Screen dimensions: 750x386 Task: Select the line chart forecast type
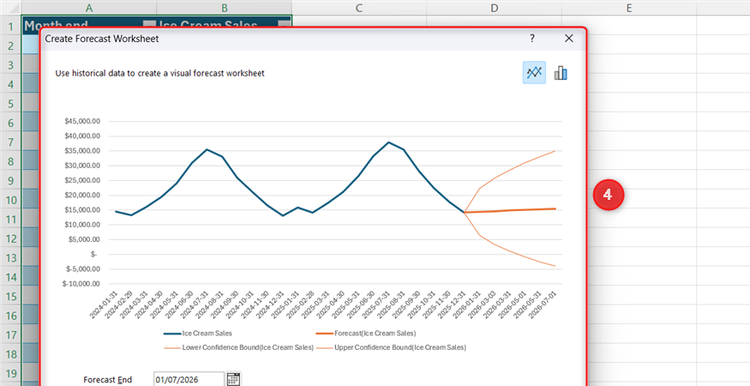534,73
